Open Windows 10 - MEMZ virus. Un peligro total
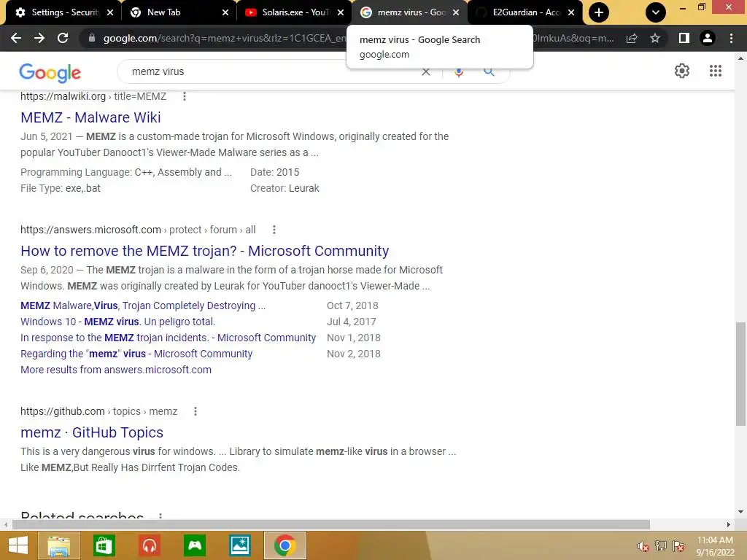The height and width of the screenshot is (560, 747). (x=117, y=322)
